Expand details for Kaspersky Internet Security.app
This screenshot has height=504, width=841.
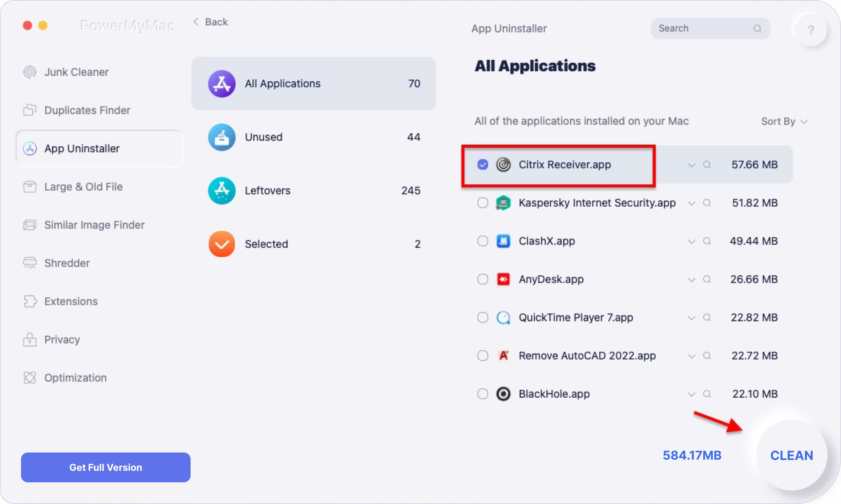coord(691,203)
